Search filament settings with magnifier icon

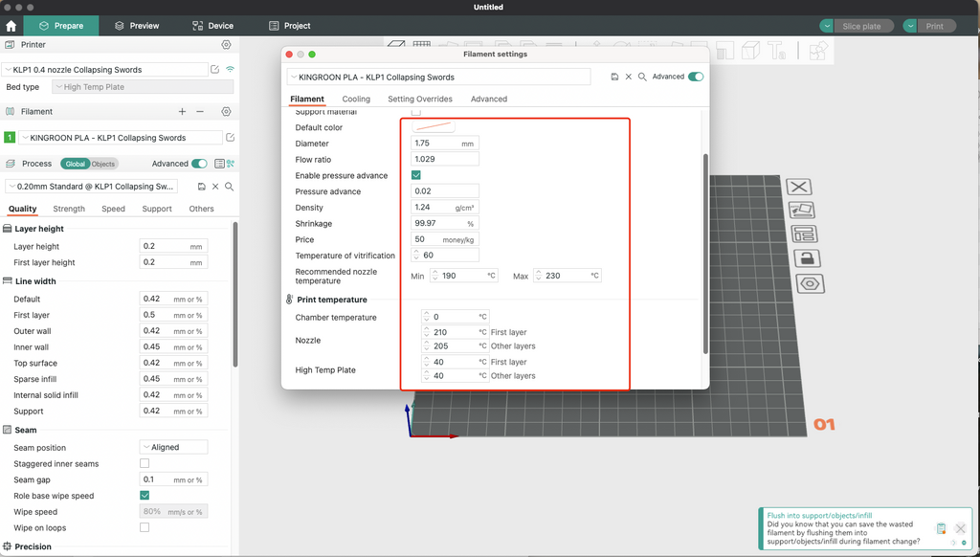(x=643, y=77)
